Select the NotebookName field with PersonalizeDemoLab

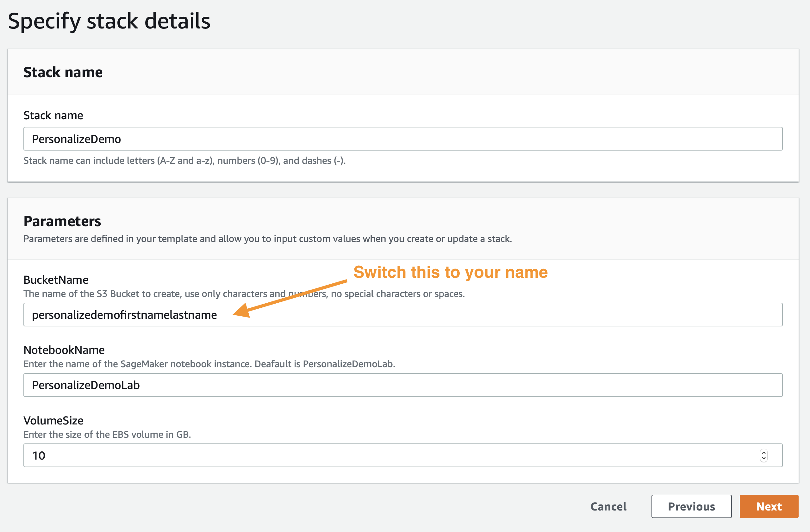[403, 385]
